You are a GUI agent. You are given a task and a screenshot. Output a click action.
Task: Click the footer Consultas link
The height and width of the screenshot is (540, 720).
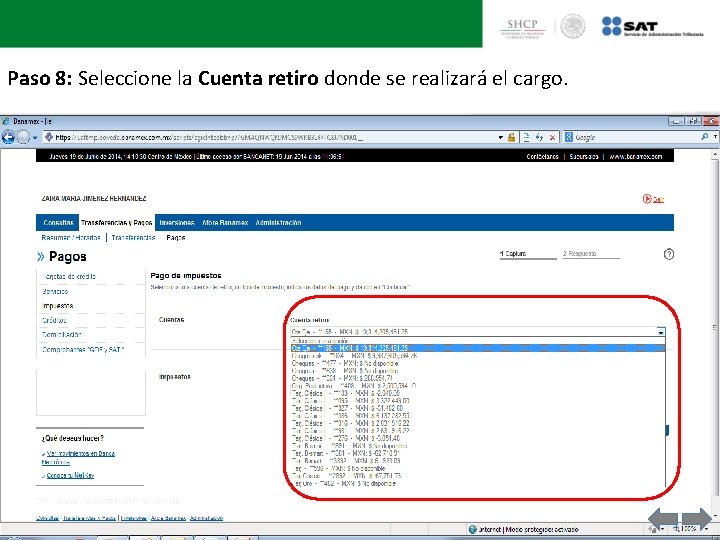[x=48, y=518]
